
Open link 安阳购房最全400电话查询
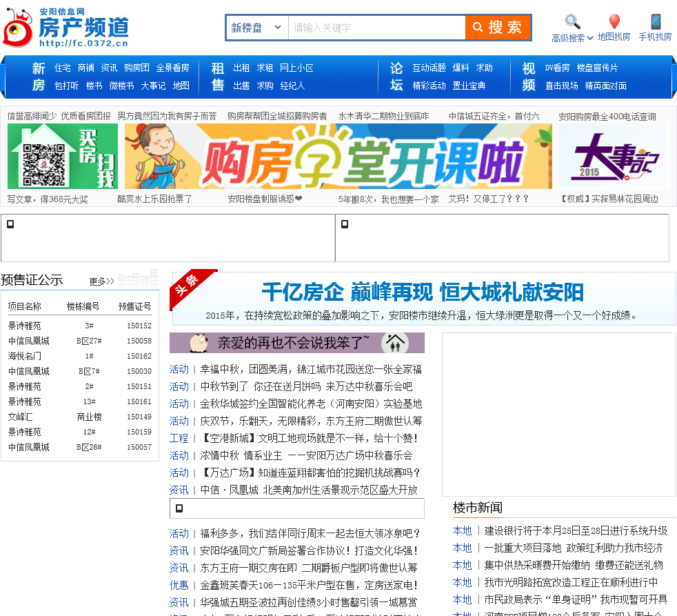click(607, 116)
